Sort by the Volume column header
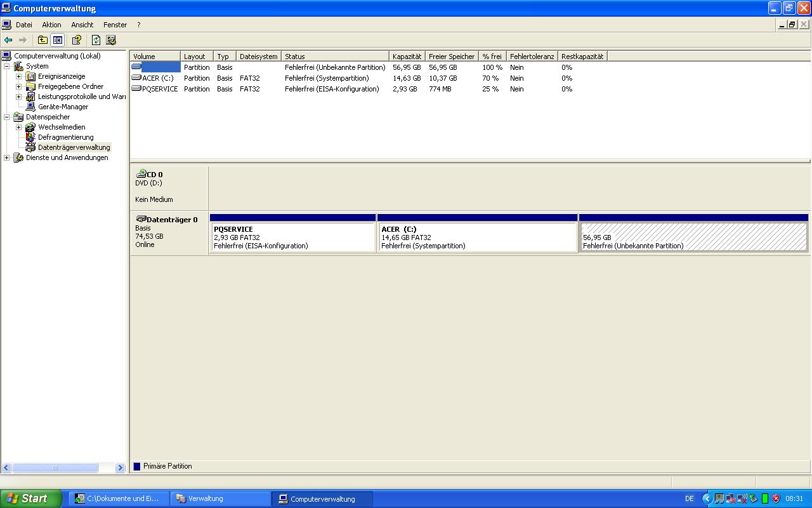 coord(155,57)
